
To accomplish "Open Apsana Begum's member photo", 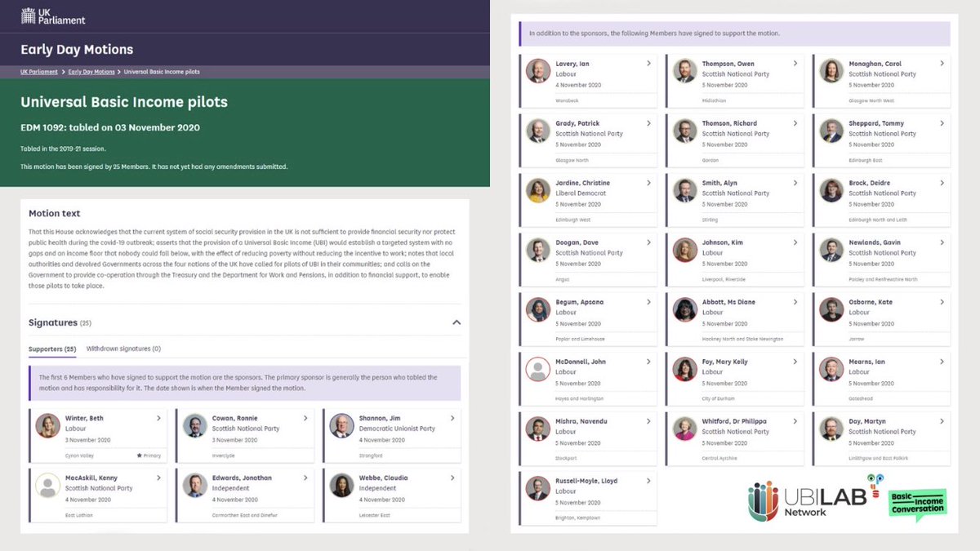I will coord(537,309).
